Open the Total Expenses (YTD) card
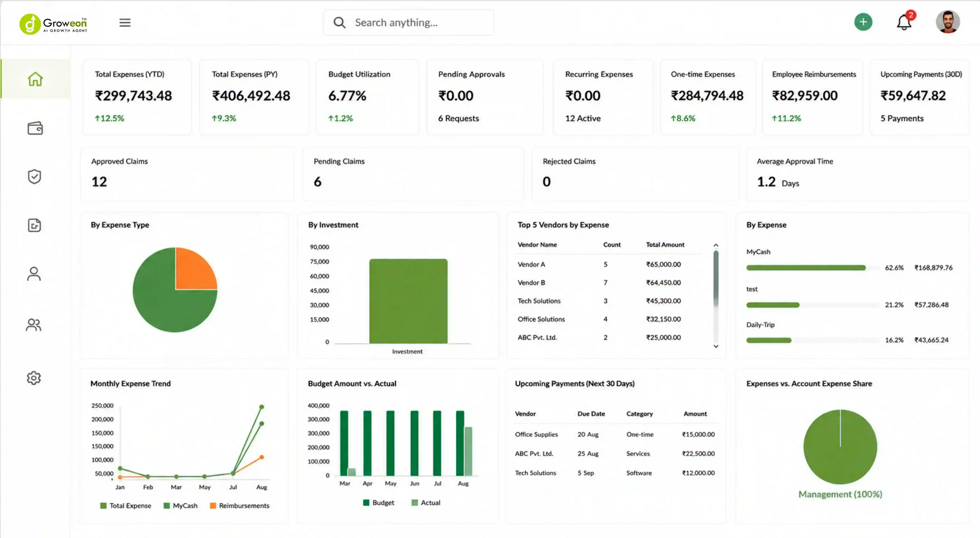Screen dimensions: 980x538 [137, 97]
